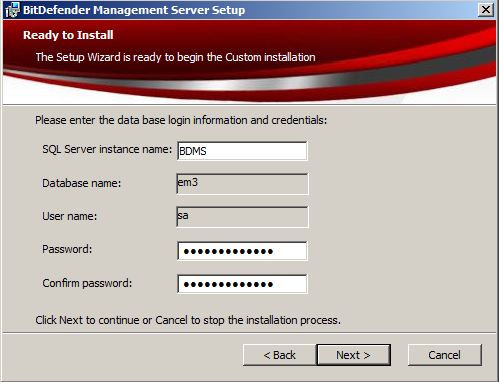
Task: Cancel the installation process
Action: (445, 355)
